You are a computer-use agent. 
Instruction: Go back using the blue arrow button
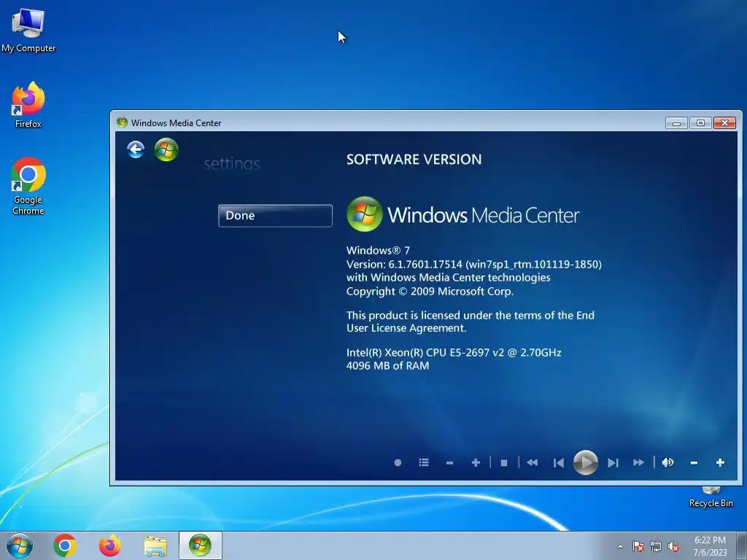(136, 149)
